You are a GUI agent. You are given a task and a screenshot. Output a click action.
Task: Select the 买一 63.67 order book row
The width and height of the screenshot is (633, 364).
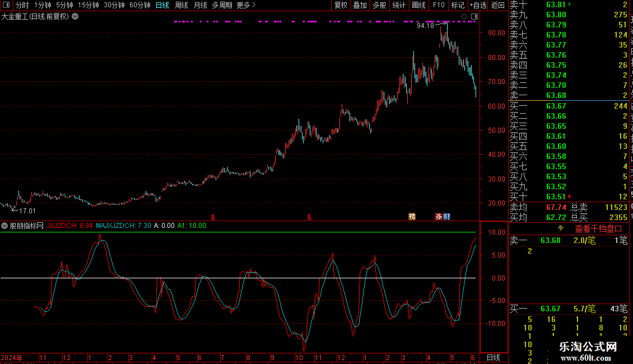(569, 106)
